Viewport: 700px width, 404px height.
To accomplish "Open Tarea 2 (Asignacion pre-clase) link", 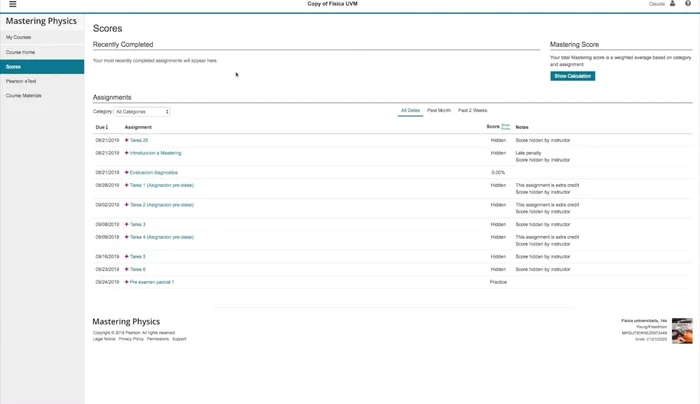I will [x=162, y=205].
